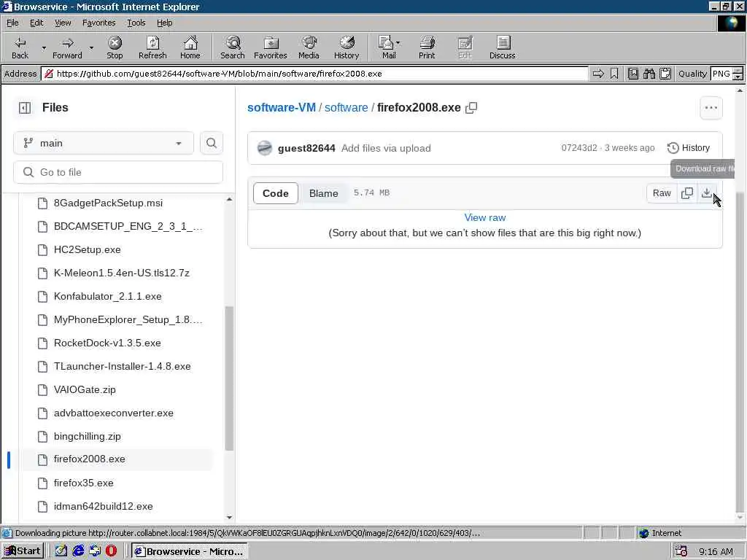This screenshot has width=747, height=560.
Task: Download raw file icon
Action: [x=706, y=192]
